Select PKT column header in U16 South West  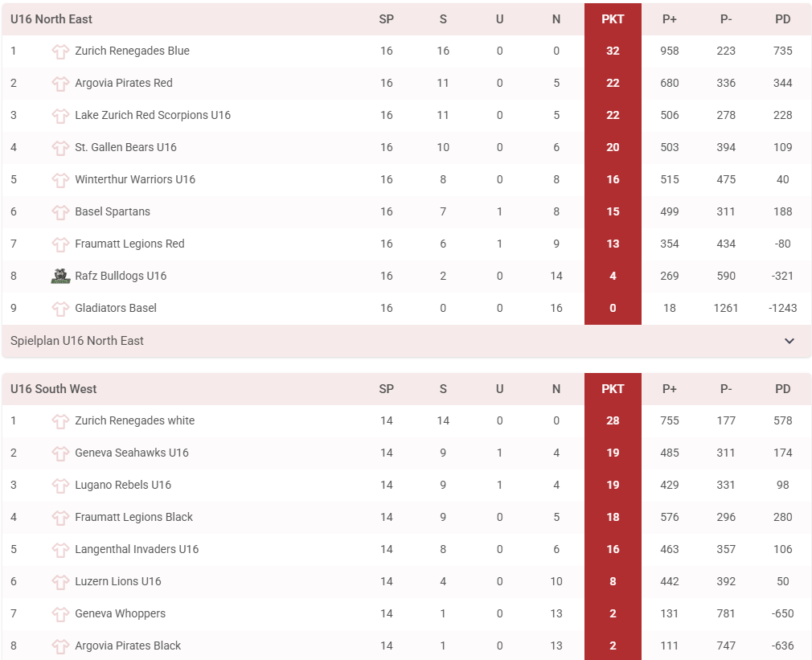click(613, 389)
